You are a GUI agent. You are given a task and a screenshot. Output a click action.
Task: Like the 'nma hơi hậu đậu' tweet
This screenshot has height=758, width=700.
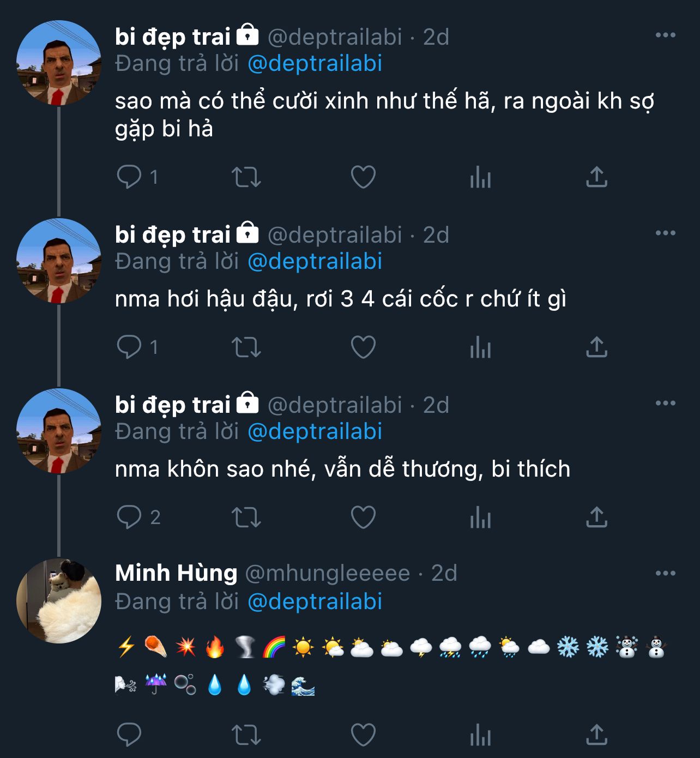363,347
